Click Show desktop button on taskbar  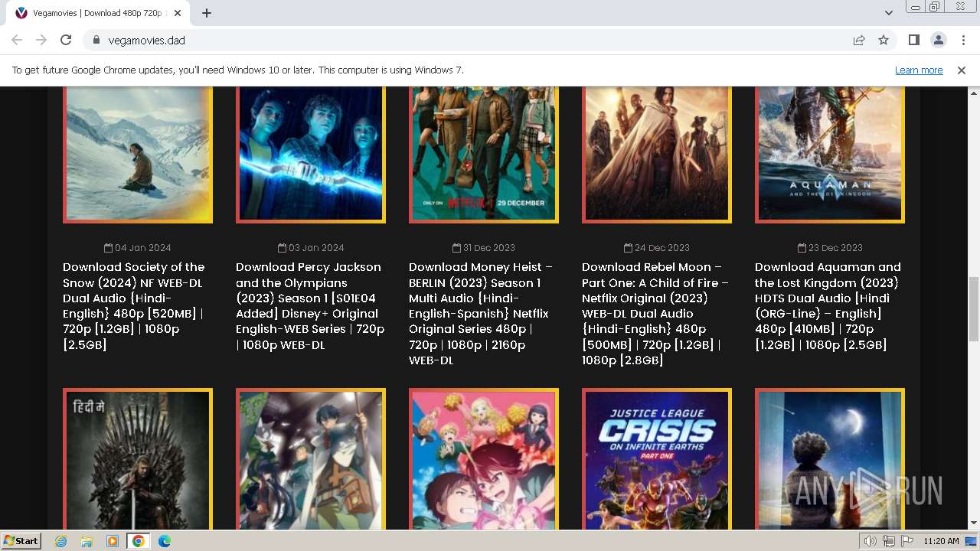click(x=972, y=541)
